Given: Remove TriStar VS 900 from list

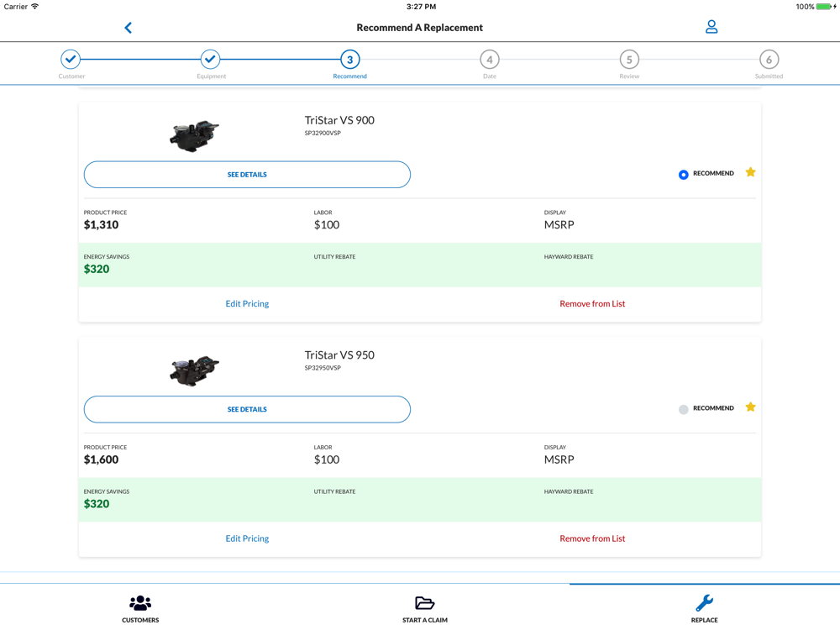Looking at the screenshot, I should point(592,304).
